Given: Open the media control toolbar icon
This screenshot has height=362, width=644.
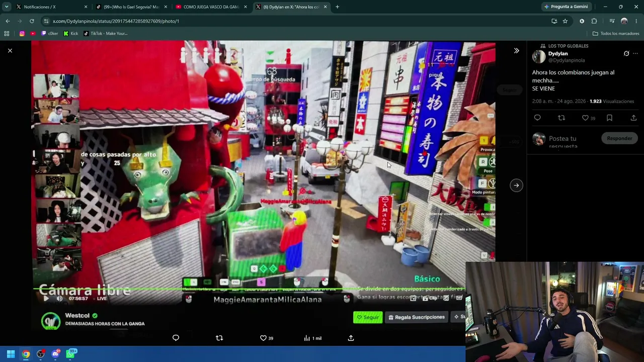Looking at the screenshot, I should 612,21.
